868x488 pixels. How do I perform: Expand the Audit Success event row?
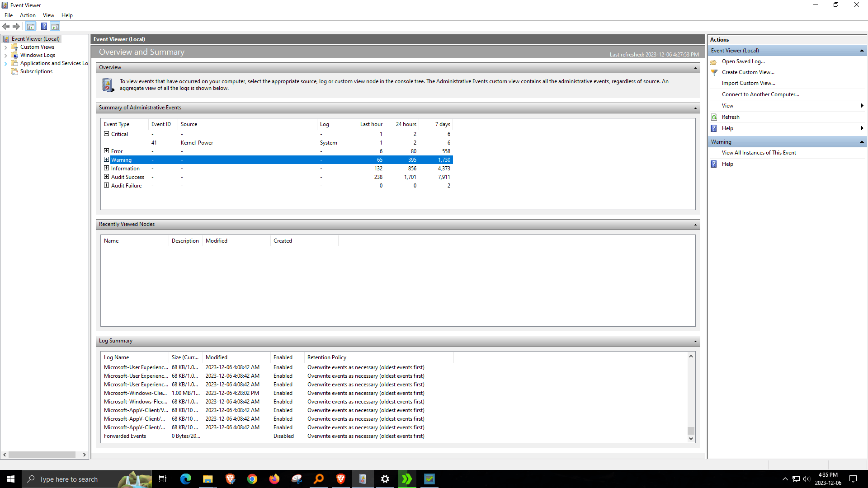[x=107, y=177]
